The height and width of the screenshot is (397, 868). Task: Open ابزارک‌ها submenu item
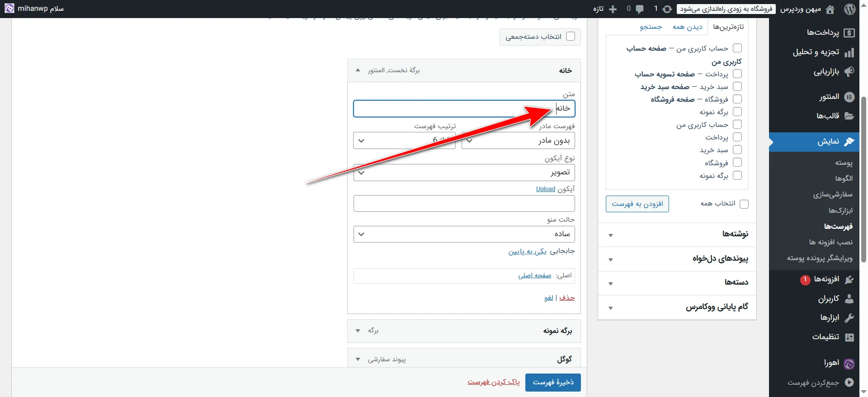(x=840, y=210)
